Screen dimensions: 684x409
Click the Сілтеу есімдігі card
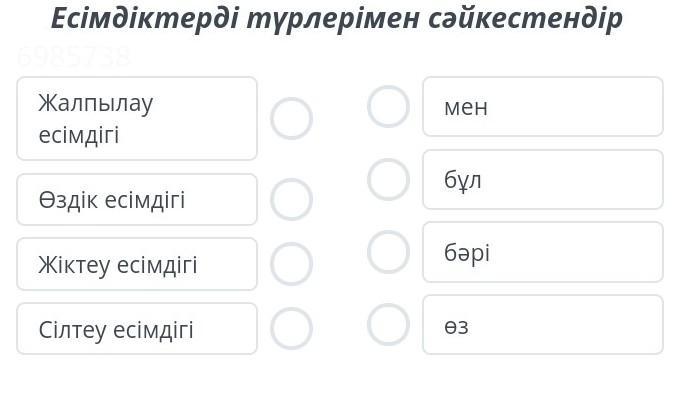tap(137, 329)
